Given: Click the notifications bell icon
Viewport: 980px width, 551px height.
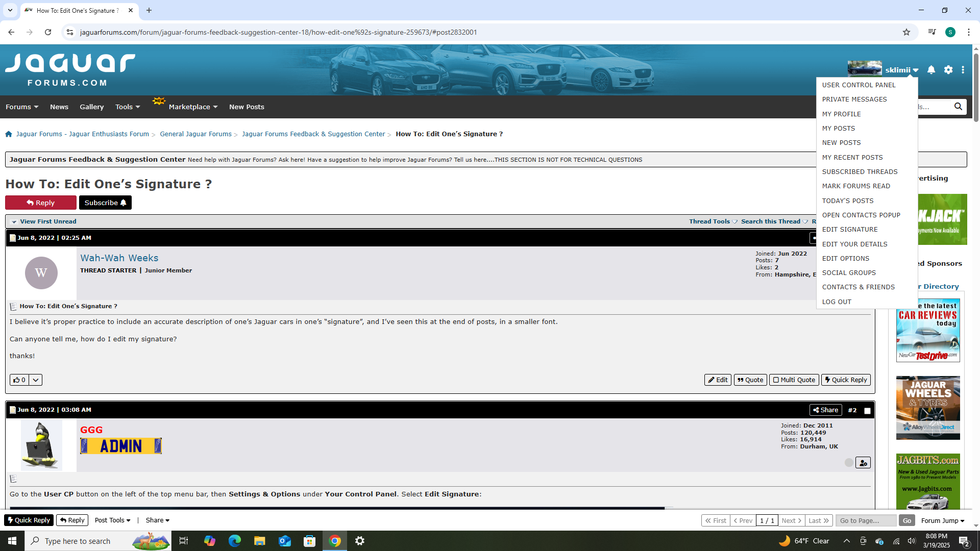Looking at the screenshot, I should (931, 70).
